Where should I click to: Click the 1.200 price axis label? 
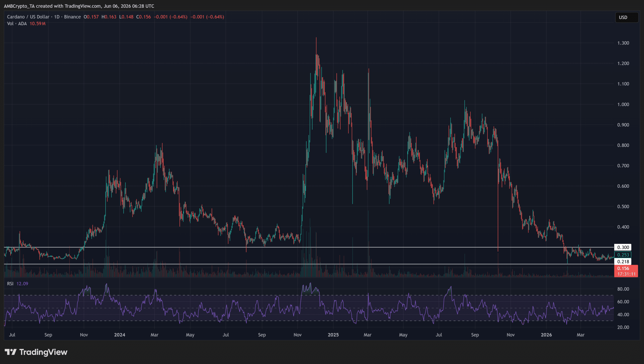click(x=623, y=63)
